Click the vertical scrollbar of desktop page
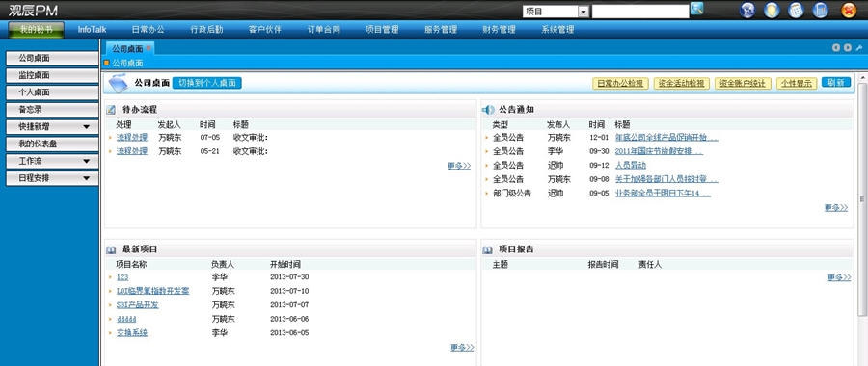Image resolution: width=868 pixels, height=366 pixels. [862, 199]
